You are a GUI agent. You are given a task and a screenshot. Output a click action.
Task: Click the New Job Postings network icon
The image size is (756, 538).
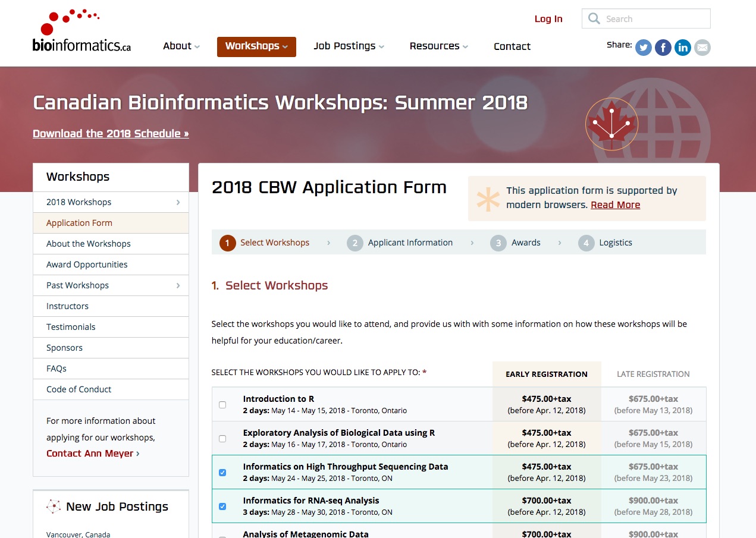click(54, 506)
